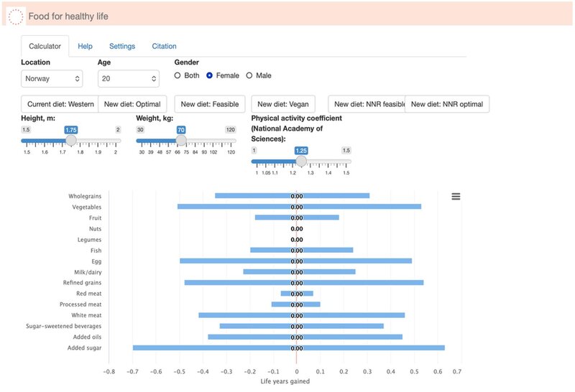
Task: Switch to the Help tab
Action: (x=85, y=46)
